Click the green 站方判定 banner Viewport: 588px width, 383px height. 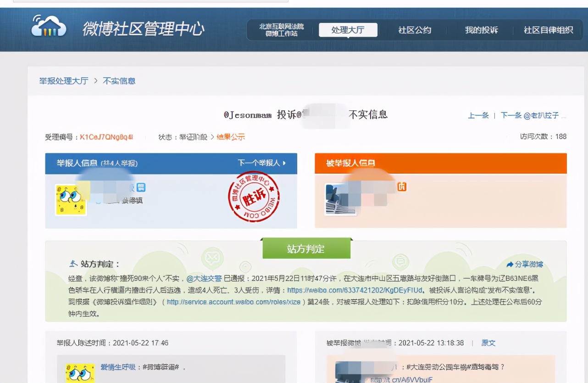pyautogui.click(x=306, y=248)
